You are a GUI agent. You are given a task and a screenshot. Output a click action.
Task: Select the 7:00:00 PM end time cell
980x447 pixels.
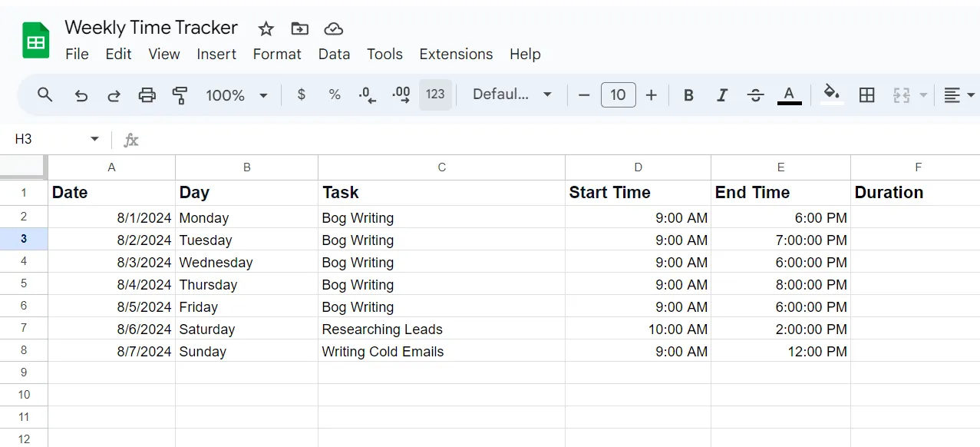coord(780,240)
